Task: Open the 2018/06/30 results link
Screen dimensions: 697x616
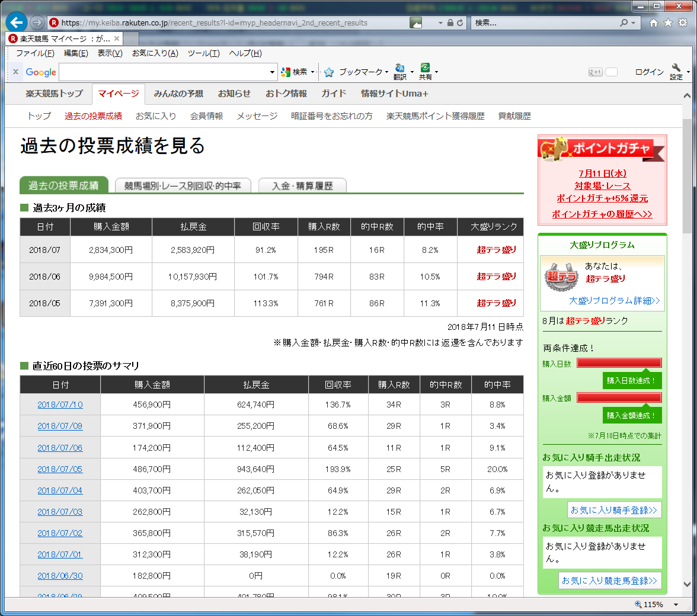Action: pyautogui.click(x=60, y=576)
